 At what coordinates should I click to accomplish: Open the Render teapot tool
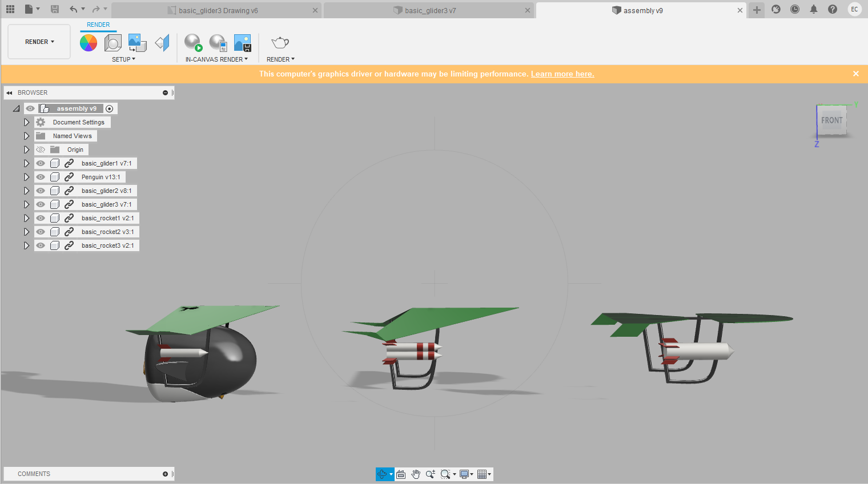click(x=280, y=43)
